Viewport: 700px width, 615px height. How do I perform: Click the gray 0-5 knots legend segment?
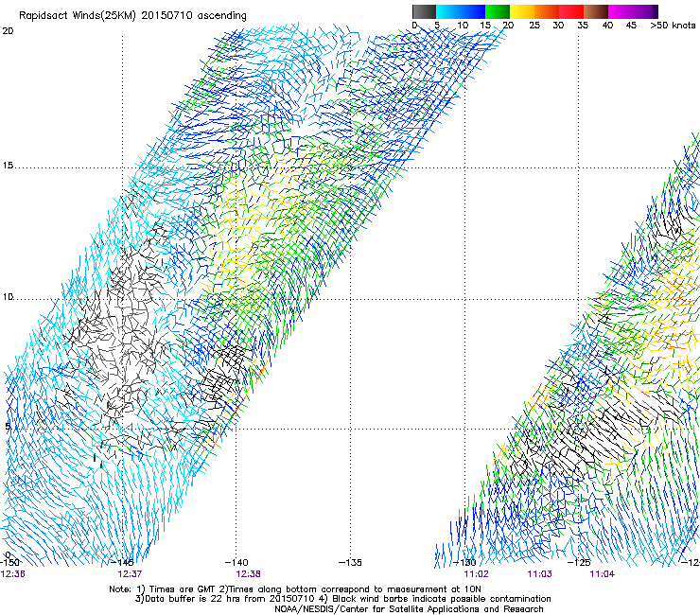[x=424, y=11]
